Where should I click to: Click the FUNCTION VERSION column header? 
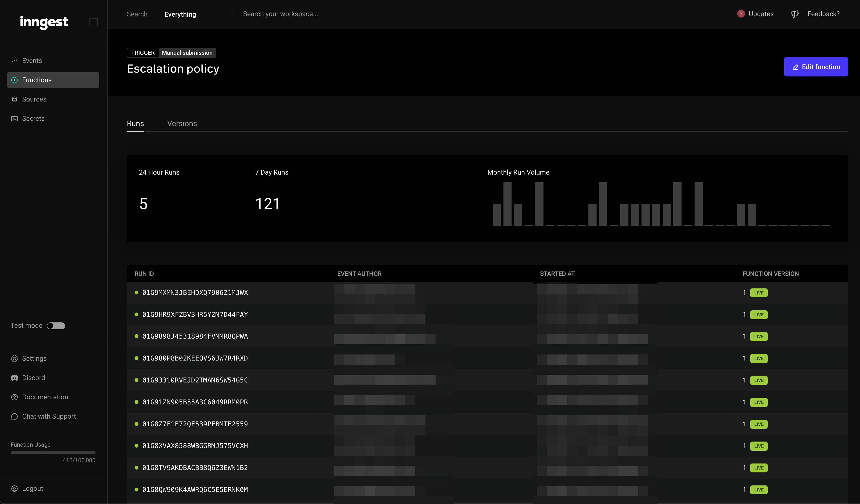771,274
